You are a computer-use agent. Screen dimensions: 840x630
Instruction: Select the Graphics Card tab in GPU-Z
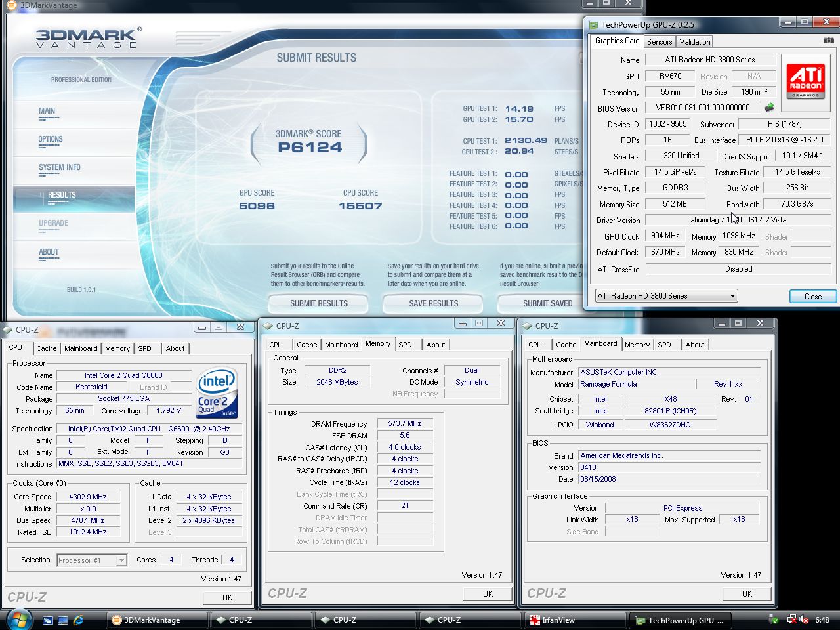click(617, 41)
